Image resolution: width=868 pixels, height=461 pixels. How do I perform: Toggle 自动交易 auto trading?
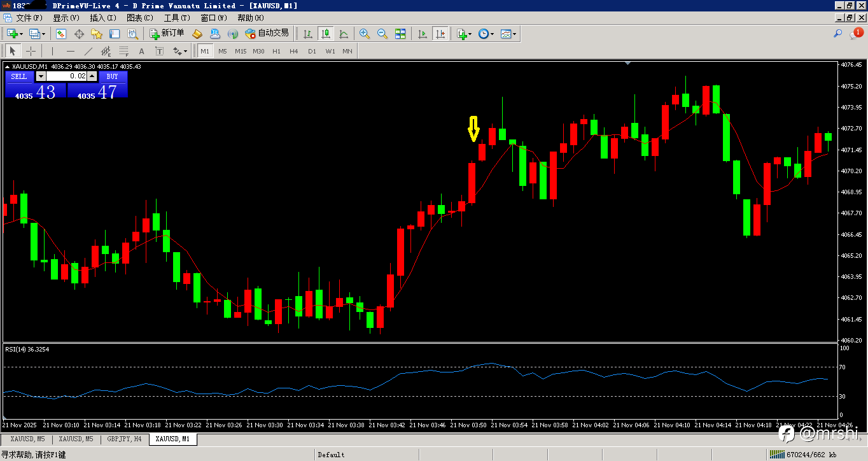(x=267, y=33)
